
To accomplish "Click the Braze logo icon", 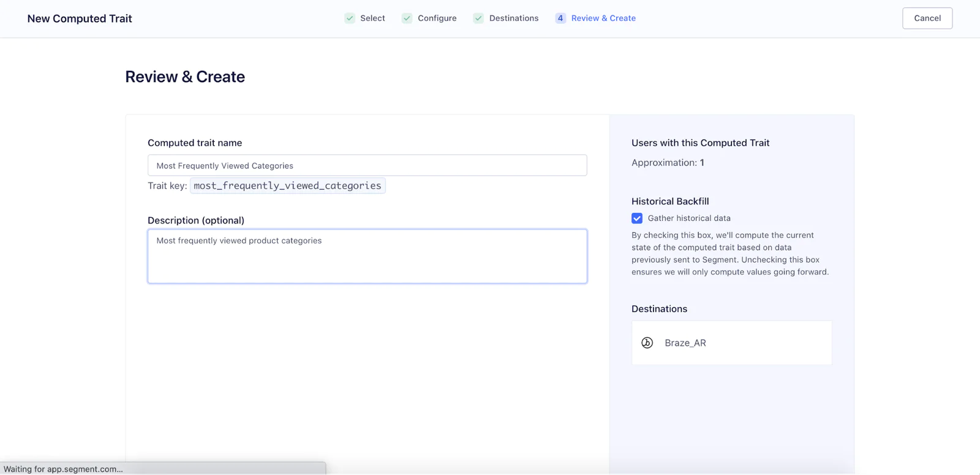I will (647, 343).
